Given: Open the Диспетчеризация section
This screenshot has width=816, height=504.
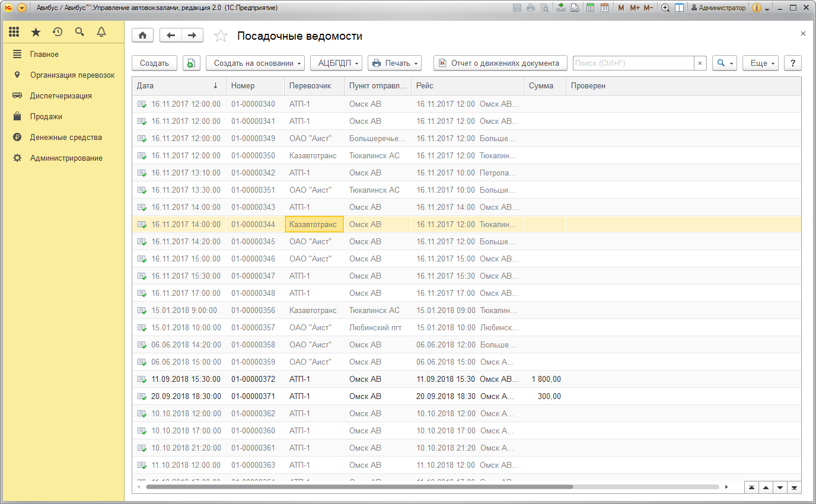Looking at the screenshot, I should tap(60, 95).
